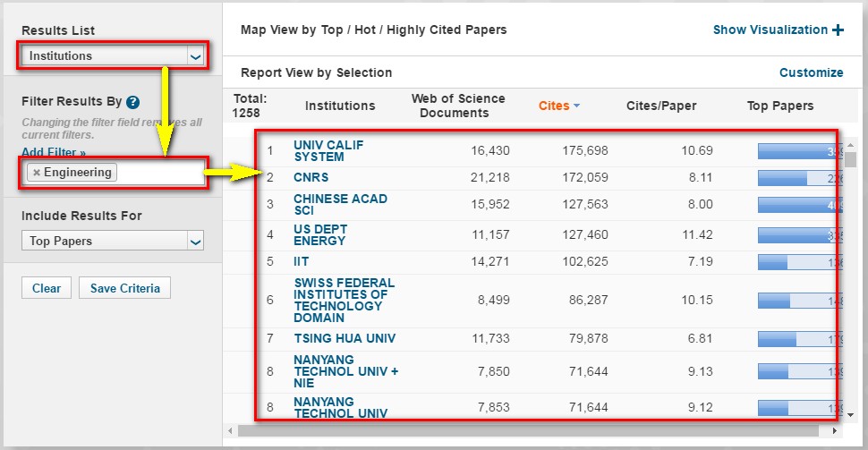The width and height of the screenshot is (868, 450).
Task: Click cites value 102,625
Action: [585, 261]
